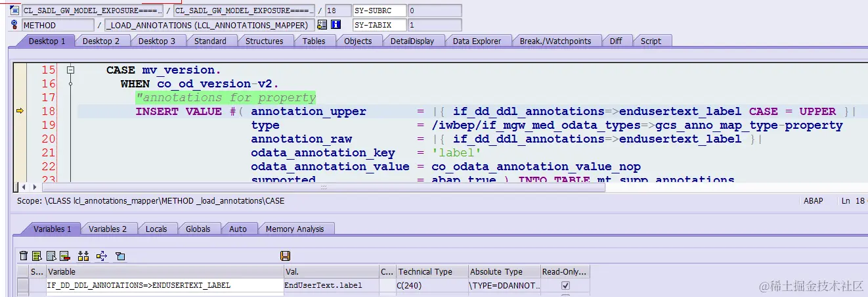Switch to Desktop 2 tab
This screenshot has height=297, width=868.
point(101,41)
